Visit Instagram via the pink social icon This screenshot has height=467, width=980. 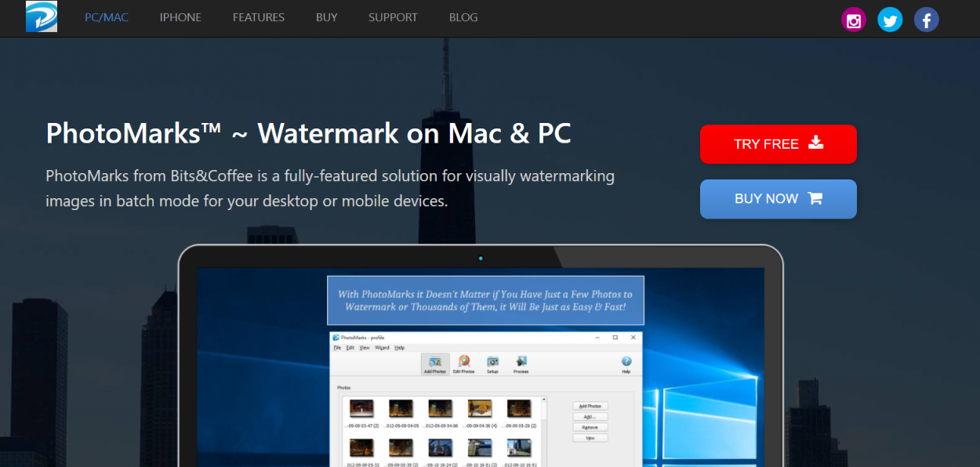pos(853,20)
